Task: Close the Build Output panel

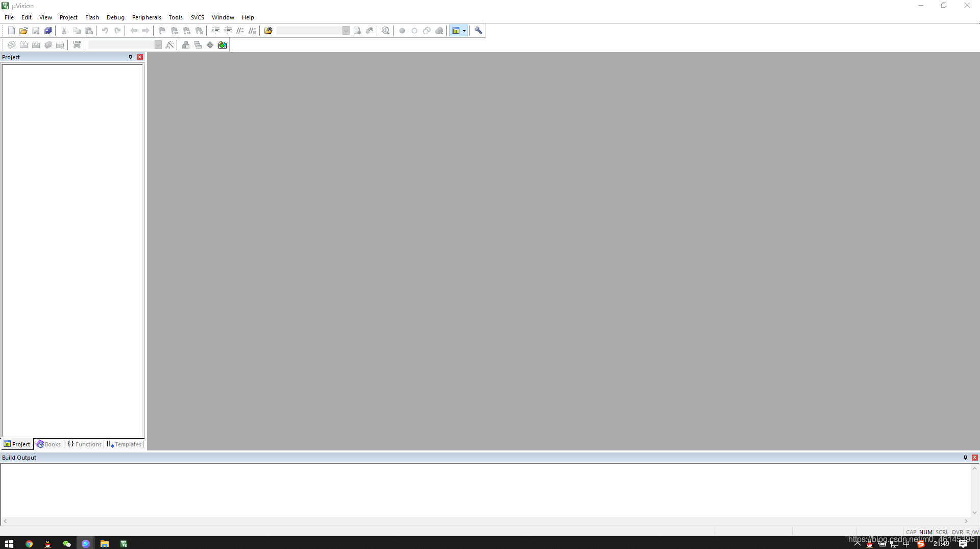Action: click(x=975, y=458)
